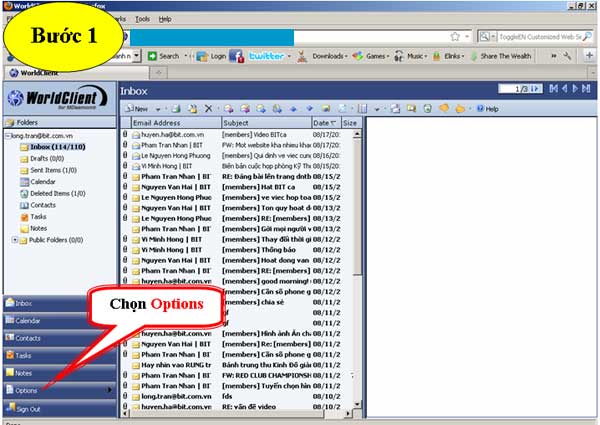This screenshot has height=425, width=600.
Task: Click the plus icon at the toolbar's right end
Action: (589, 56)
